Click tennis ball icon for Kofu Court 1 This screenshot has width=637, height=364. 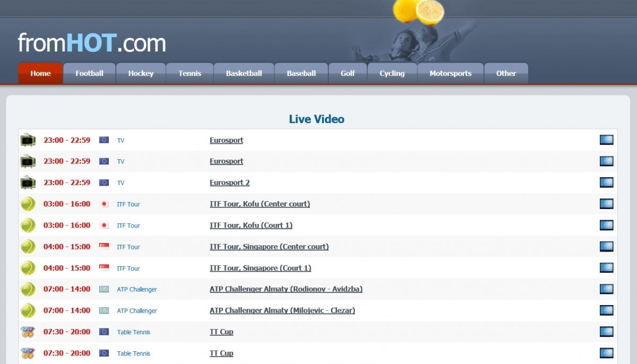[x=28, y=225]
